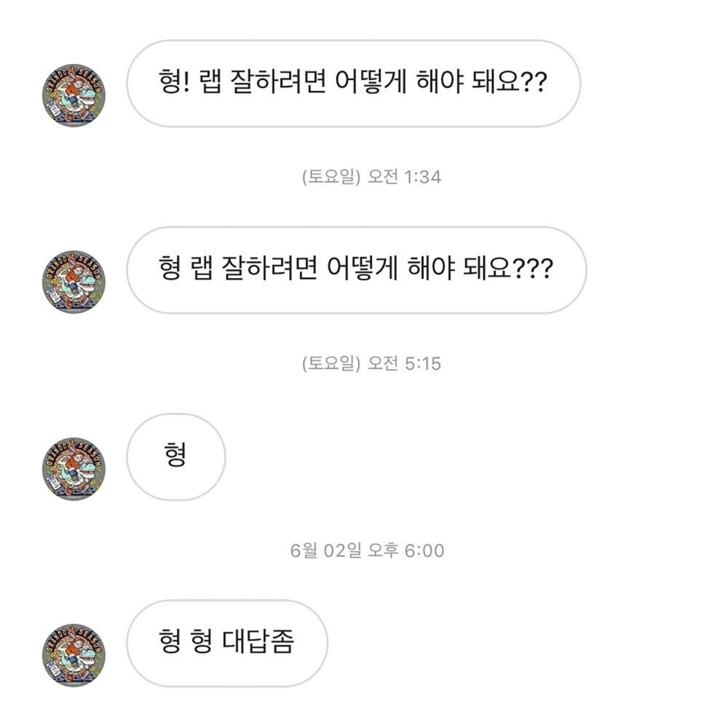Tap the short '형' message bubble
The image size is (728, 728).
pyautogui.click(x=175, y=456)
